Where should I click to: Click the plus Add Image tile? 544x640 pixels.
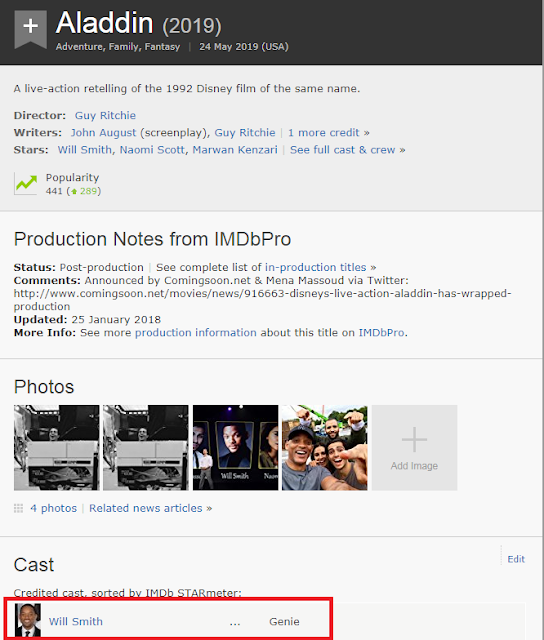[414, 448]
